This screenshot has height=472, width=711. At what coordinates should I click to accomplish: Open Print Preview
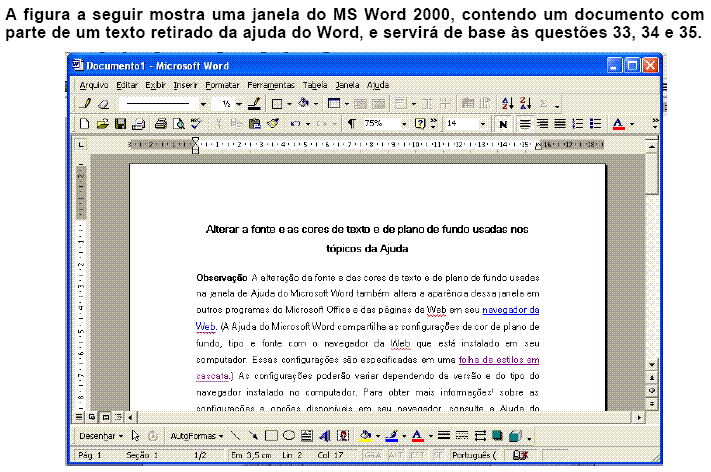179,124
